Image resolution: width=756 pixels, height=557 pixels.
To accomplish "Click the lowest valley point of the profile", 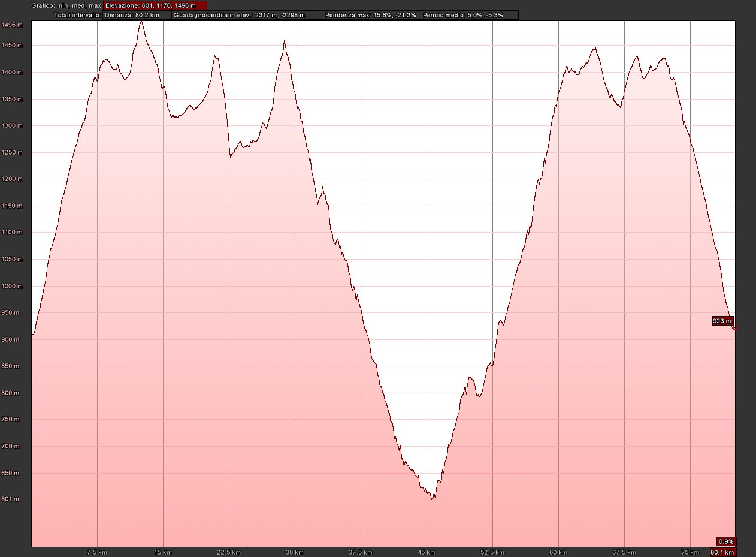I will (x=432, y=498).
